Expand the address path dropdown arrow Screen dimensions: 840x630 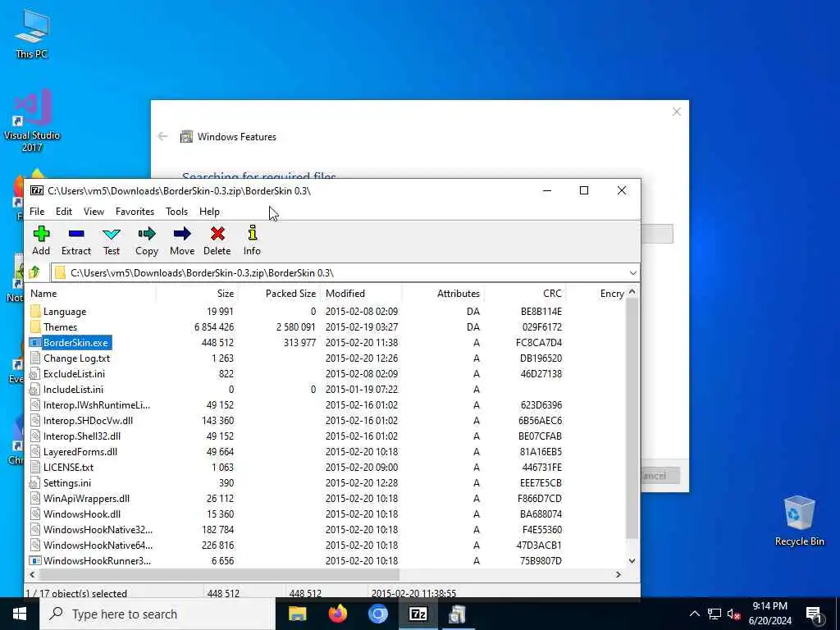(632, 272)
